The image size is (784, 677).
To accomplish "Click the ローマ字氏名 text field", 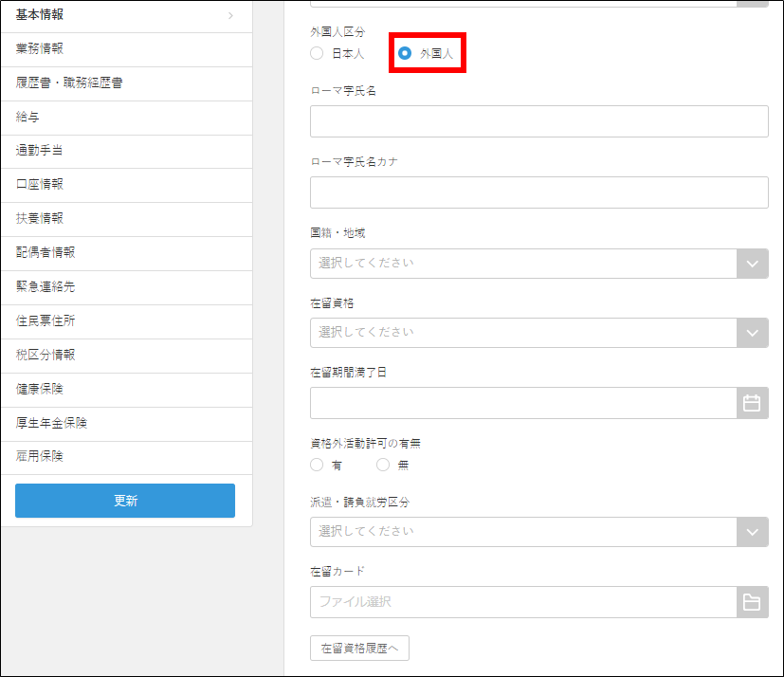I will (538, 121).
